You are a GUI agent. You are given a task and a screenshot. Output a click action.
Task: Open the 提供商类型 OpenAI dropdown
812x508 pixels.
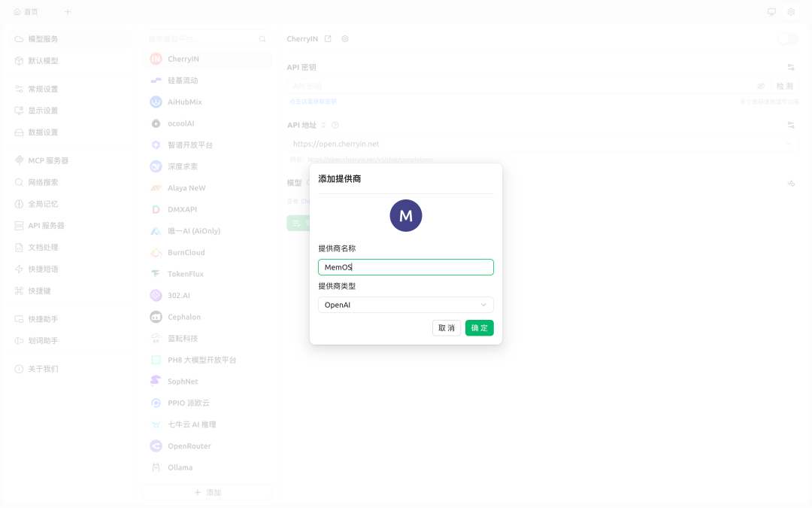click(x=405, y=305)
